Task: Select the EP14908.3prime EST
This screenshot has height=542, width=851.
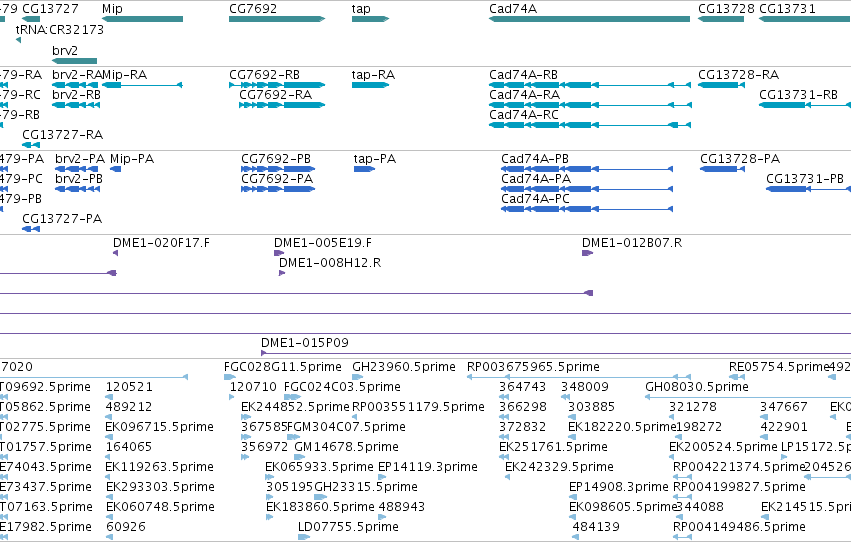Action: click(x=575, y=497)
